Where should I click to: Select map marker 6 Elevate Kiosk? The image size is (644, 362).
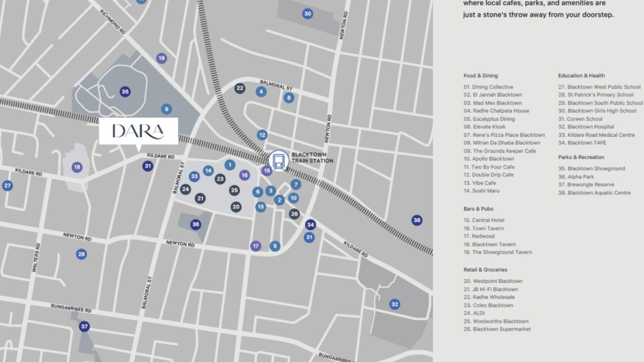(258, 192)
